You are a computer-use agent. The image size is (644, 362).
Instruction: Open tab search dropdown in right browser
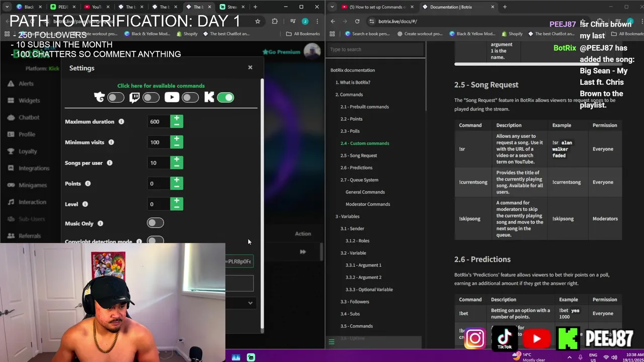pos(332,7)
